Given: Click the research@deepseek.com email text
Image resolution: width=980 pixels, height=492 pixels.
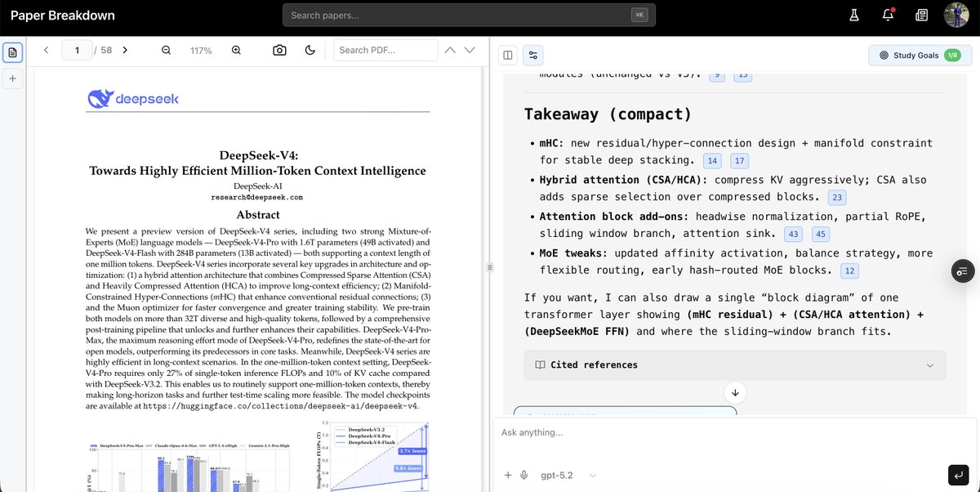Looking at the screenshot, I should pyautogui.click(x=257, y=197).
